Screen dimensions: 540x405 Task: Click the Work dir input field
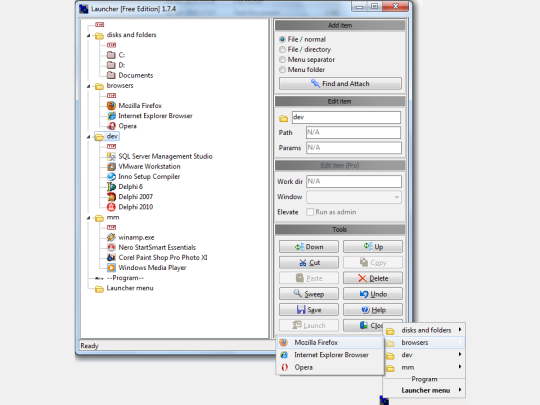coord(354,181)
